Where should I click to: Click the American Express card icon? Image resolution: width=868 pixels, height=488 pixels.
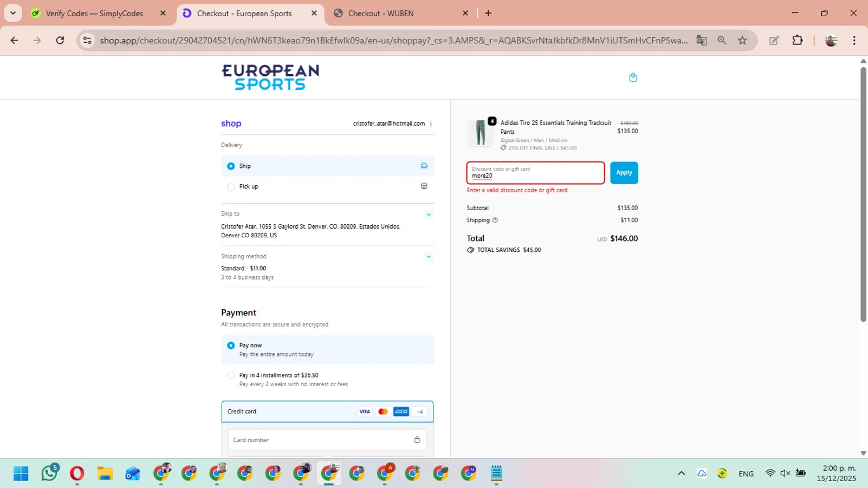(x=401, y=412)
